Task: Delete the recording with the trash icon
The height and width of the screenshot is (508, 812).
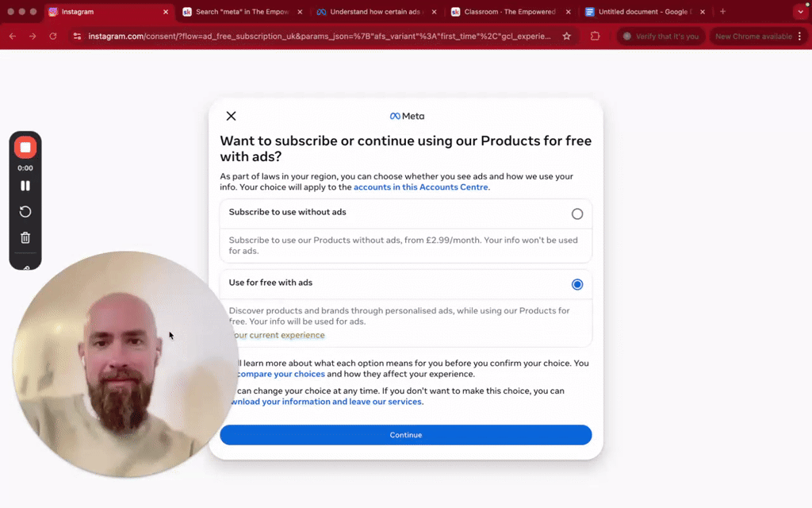Action: click(25, 237)
